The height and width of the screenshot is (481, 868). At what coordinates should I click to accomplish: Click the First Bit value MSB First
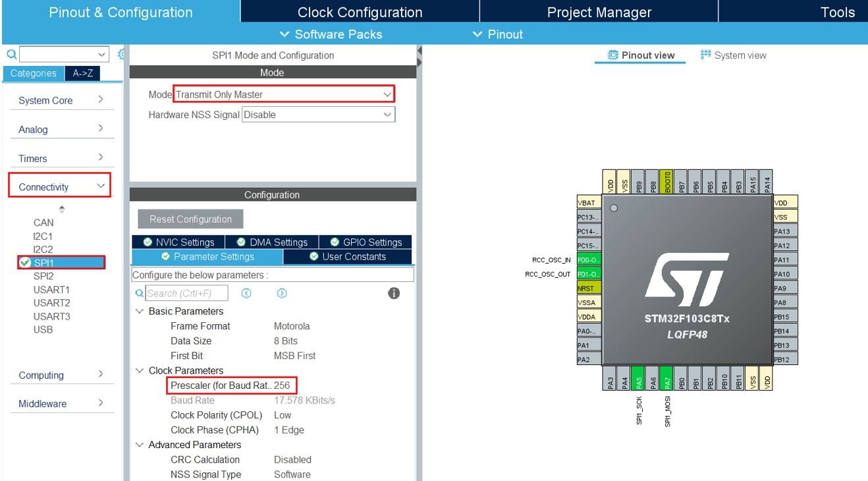(x=294, y=355)
